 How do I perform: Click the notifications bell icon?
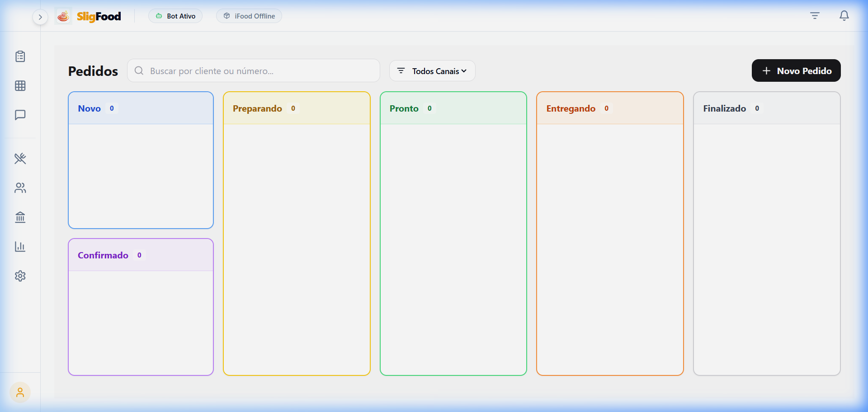point(844,16)
